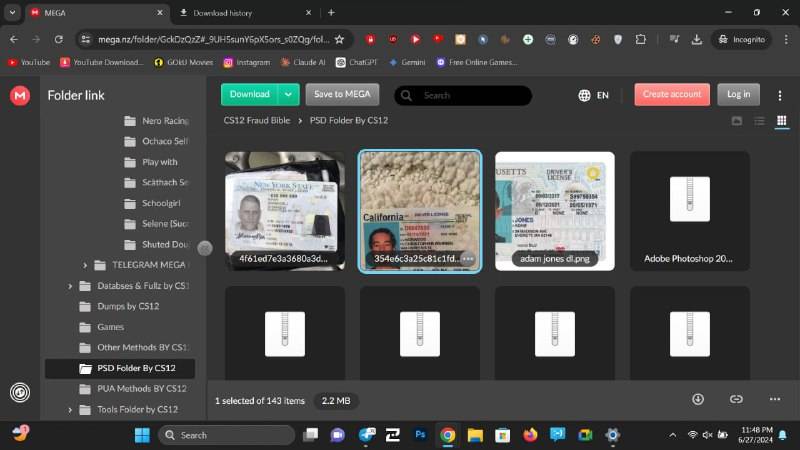This screenshot has width=800, height=450.
Task: Select the PSD Folder By CS12 item
Action: tap(120, 368)
